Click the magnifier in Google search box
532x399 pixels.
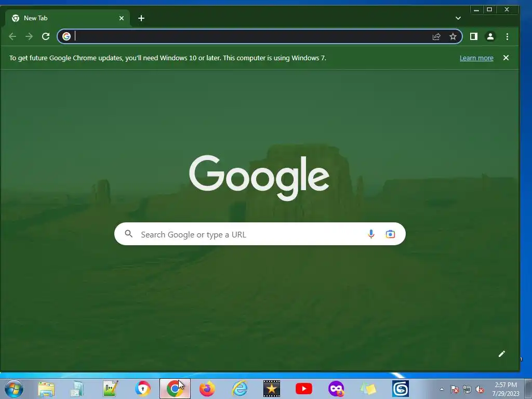[129, 234]
